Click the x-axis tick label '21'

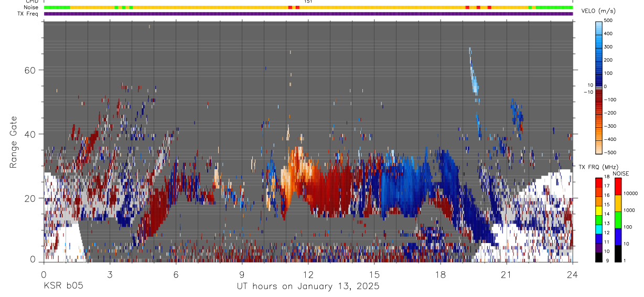507,274
